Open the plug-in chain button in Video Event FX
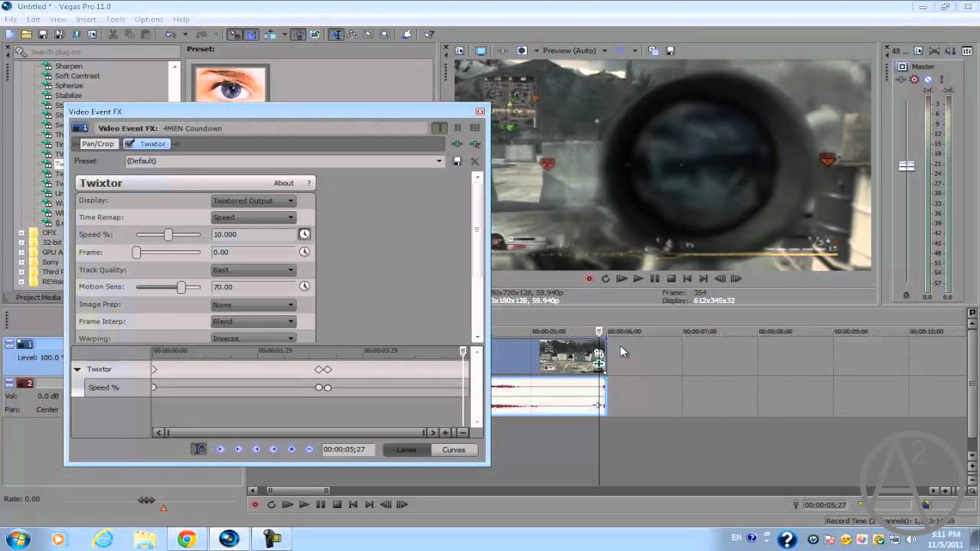The height and width of the screenshot is (551, 980). pos(457,144)
